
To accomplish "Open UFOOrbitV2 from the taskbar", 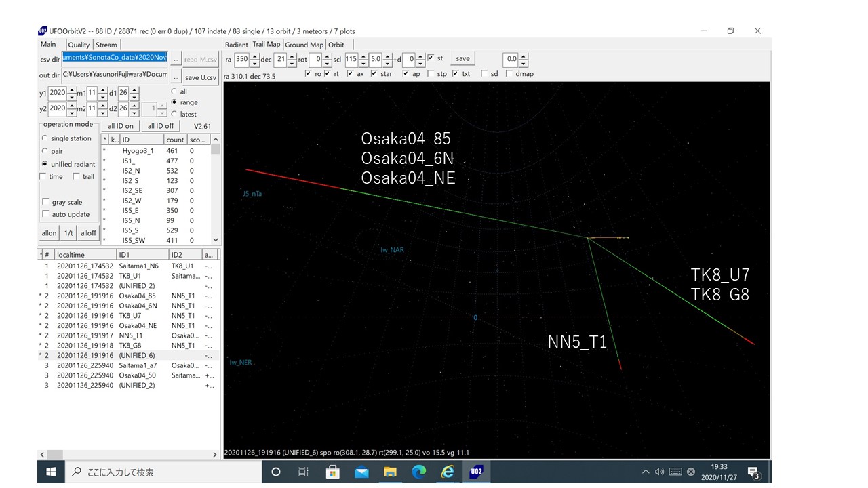I will tap(477, 471).
